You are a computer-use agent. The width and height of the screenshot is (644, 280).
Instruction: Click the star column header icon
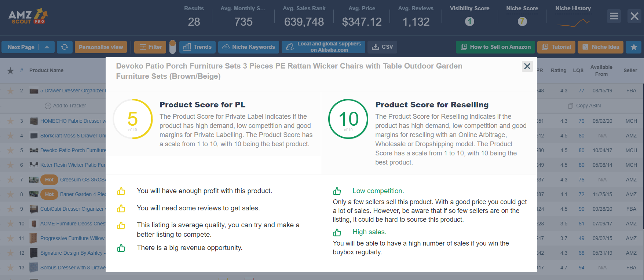(11, 71)
